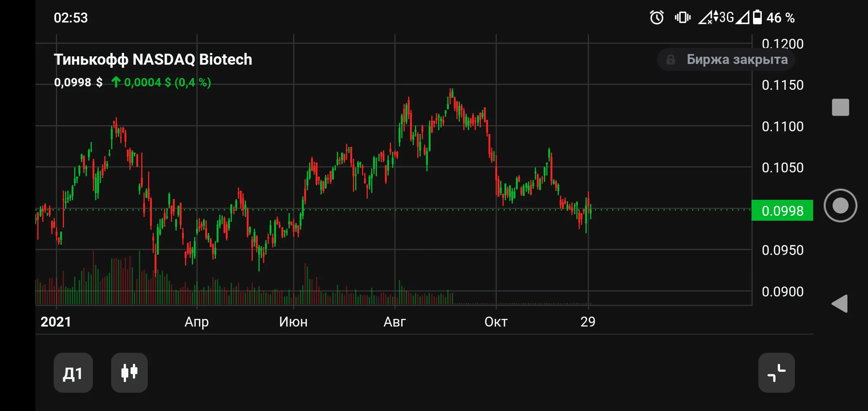The image size is (868, 411).
Task: Tap the 2021 date axis label
Action: tap(56, 322)
